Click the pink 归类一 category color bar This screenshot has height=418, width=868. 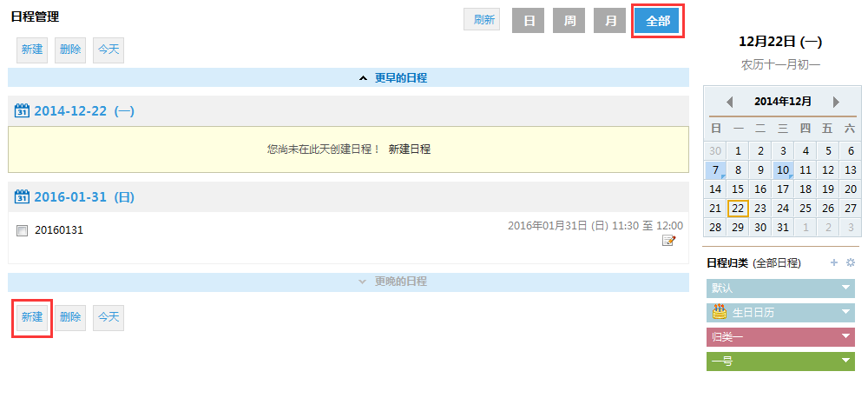771,337
